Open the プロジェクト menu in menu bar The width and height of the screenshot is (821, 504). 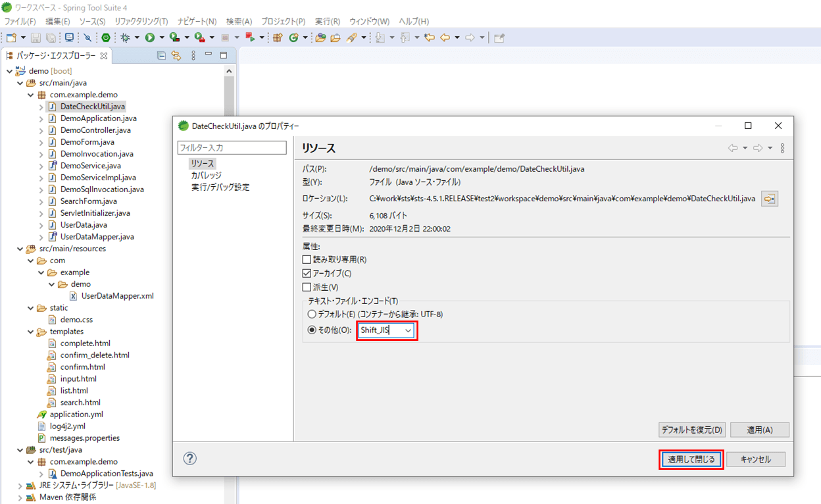tap(283, 22)
